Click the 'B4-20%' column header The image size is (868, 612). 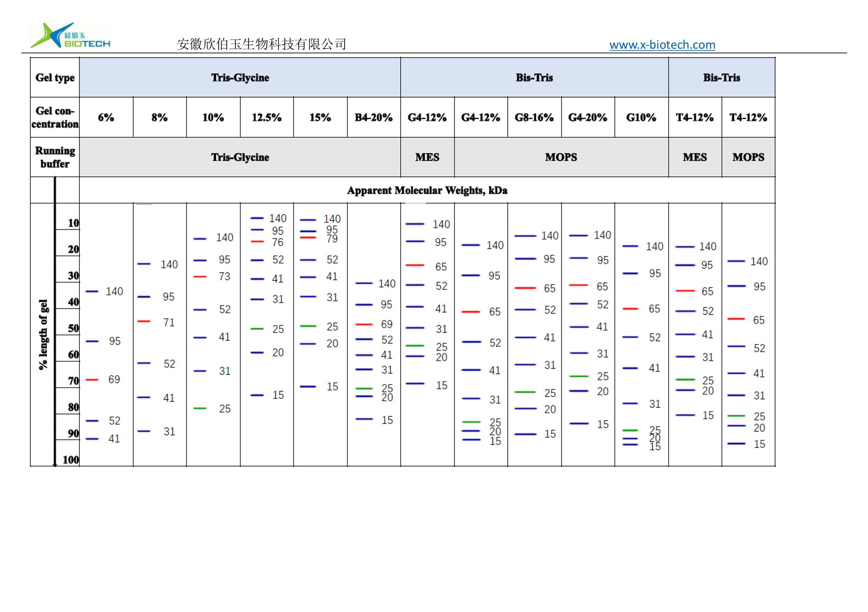pyautogui.click(x=374, y=117)
